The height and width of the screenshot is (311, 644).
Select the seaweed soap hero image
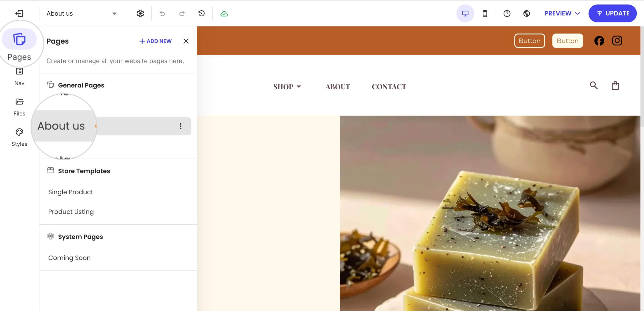[x=490, y=213]
